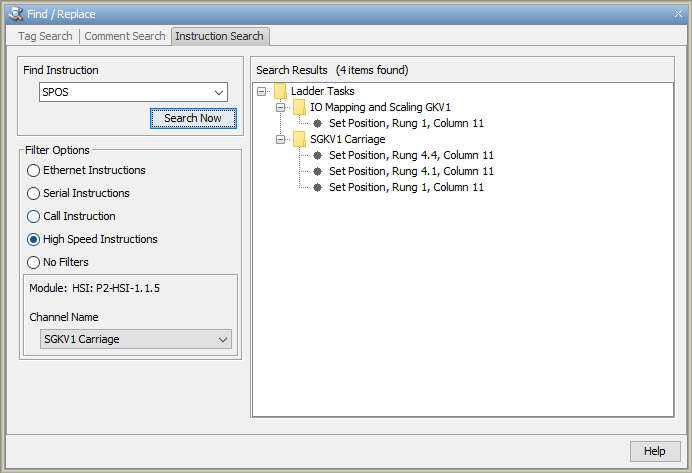
Task: Open the Find Instruction SPOS dropdown
Action: [219, 93]
